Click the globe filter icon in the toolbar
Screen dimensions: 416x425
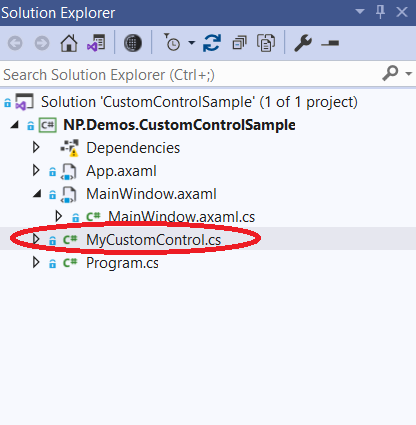point(133,43)
